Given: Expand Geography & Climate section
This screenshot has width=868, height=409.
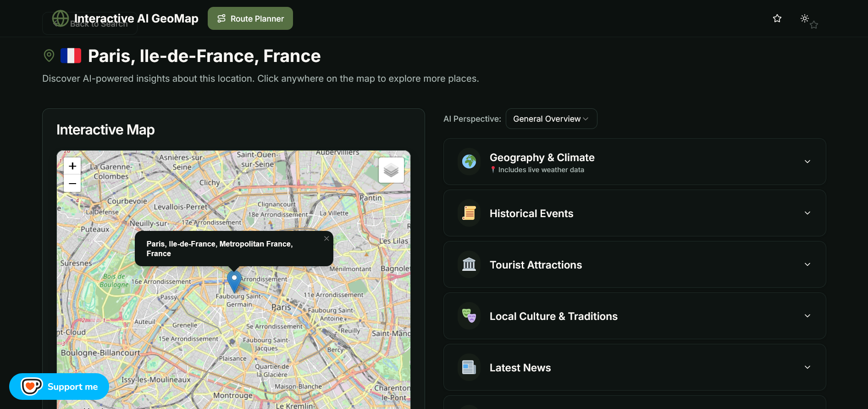Looking at the screenshot, I should click(x=635, y=162).
